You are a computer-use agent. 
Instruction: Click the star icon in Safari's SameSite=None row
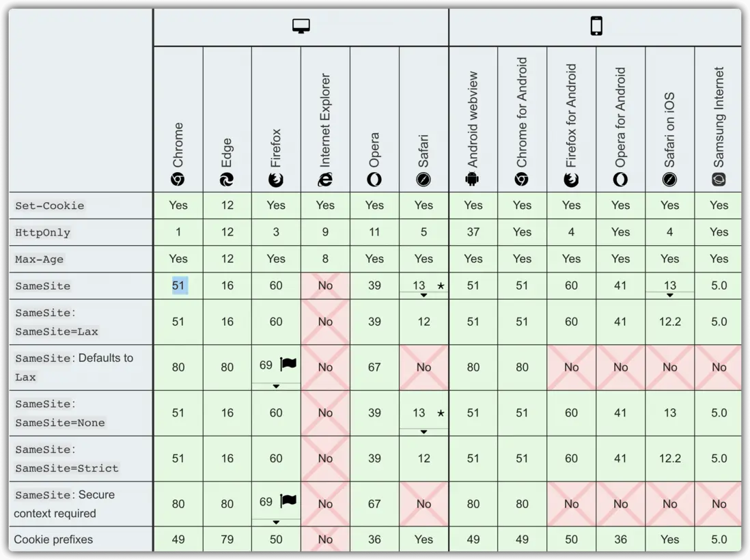point(441,413)
